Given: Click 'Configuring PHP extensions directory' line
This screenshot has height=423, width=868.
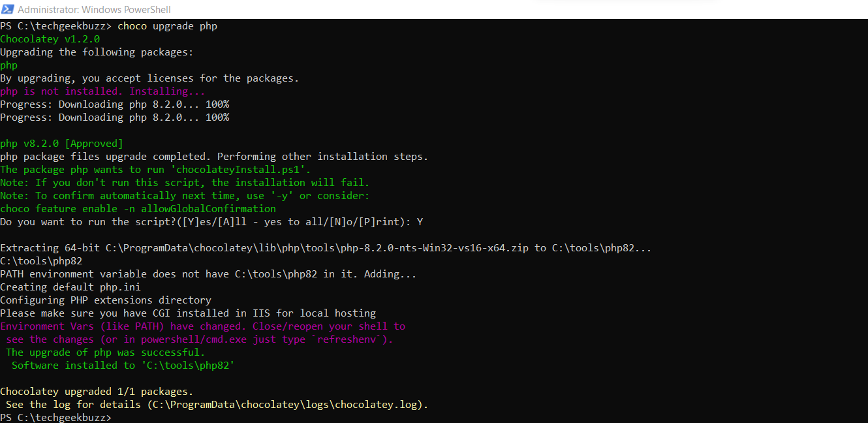Looking at the screenshot, I should point(106,300).
